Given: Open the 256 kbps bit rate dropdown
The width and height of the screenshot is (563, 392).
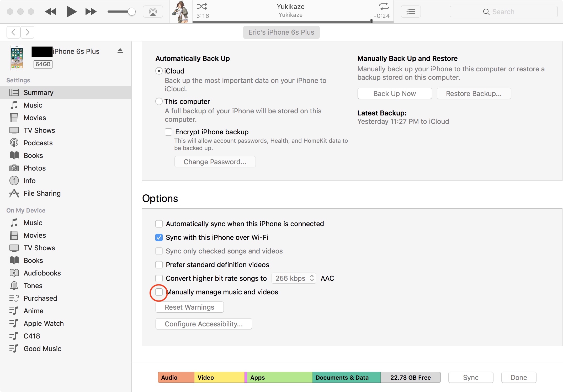Looking at the screenshot, I should 294,278.
